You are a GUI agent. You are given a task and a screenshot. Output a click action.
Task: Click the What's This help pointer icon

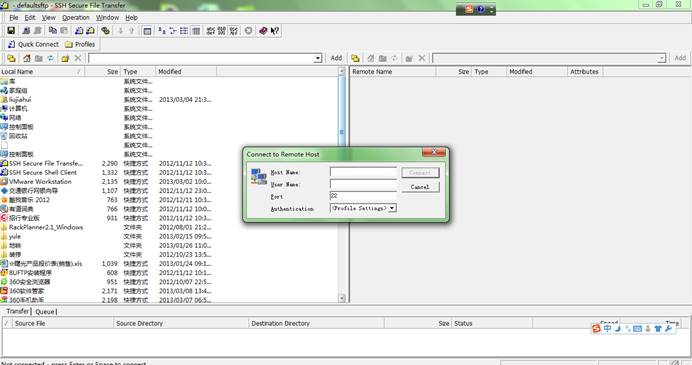tap(275, 30)
